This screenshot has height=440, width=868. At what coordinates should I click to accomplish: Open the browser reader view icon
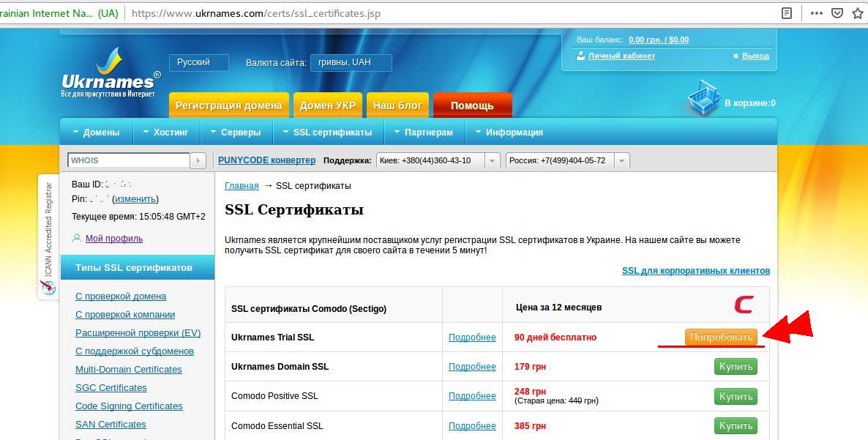pos(786,12)
